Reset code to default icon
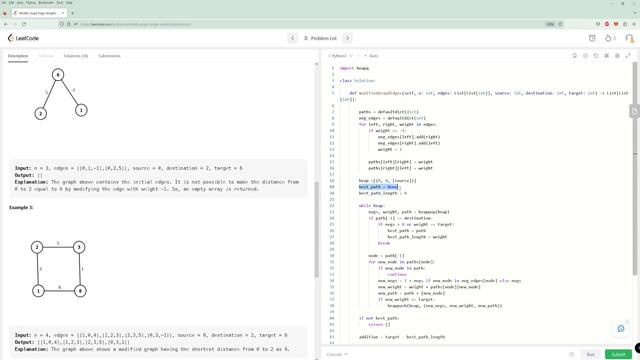 coord(596,56)
